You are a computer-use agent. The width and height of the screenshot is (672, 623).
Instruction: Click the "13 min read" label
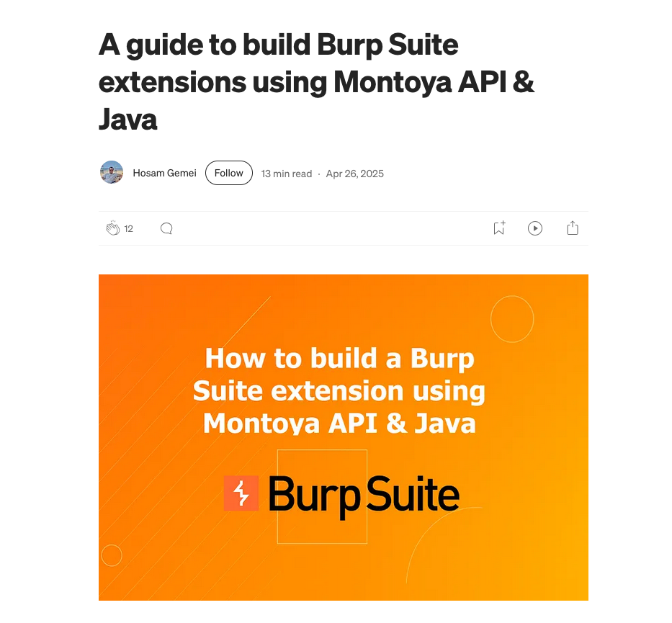pyautogui.click(x=286, y=174)
